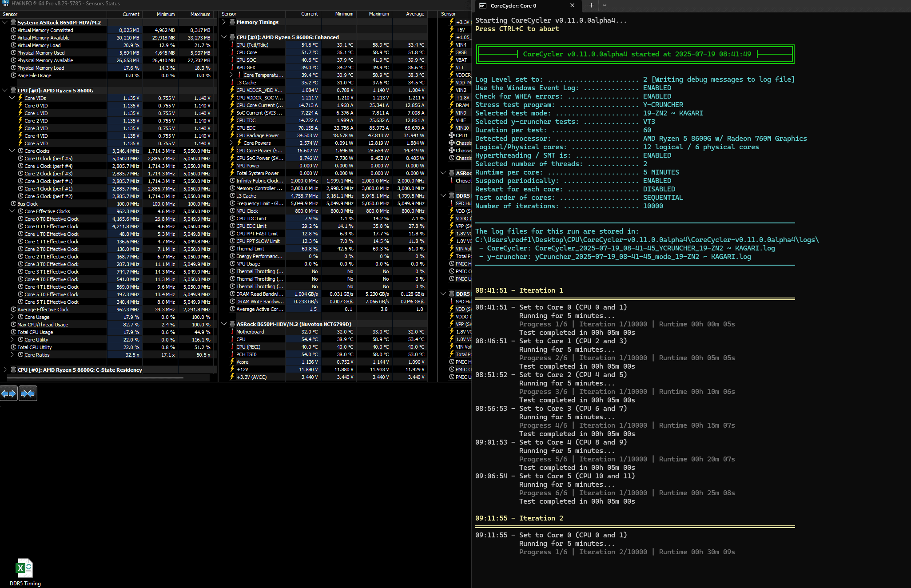Expand the Core Usage subgroup
Image resolution: width=911 pixels, height=588 pixels.
point(12,317)
